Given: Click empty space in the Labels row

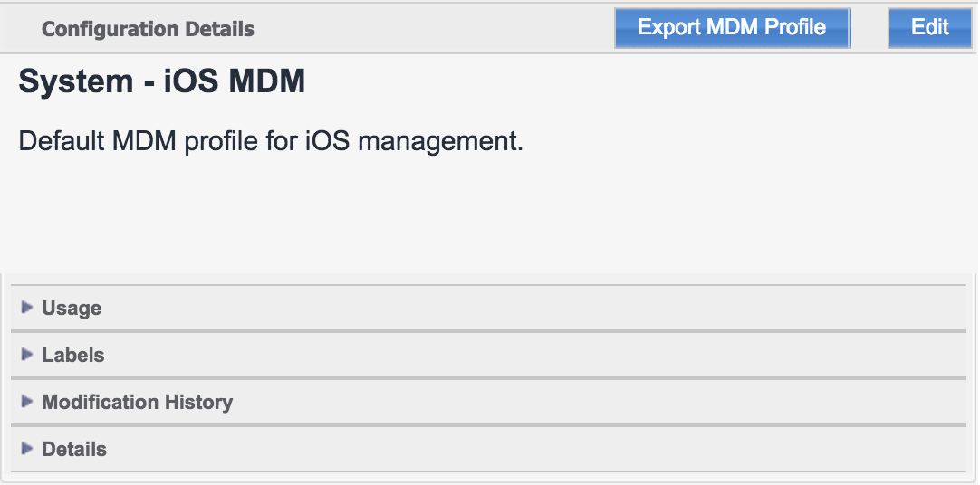Looking at the screenshot, I should [543, 356].
